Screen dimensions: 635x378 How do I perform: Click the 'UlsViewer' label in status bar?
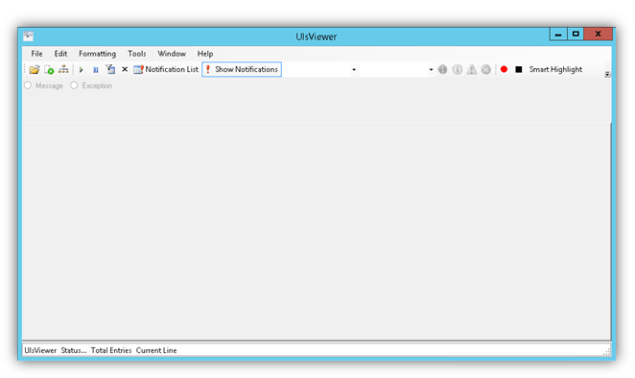point(40,350)
